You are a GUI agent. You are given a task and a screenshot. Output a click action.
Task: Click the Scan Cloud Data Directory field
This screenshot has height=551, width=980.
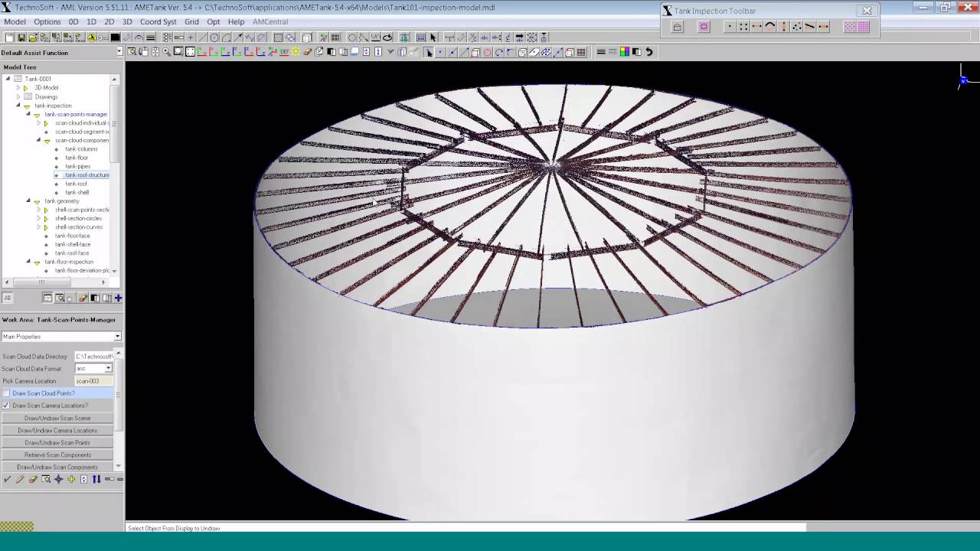point(93,357)
